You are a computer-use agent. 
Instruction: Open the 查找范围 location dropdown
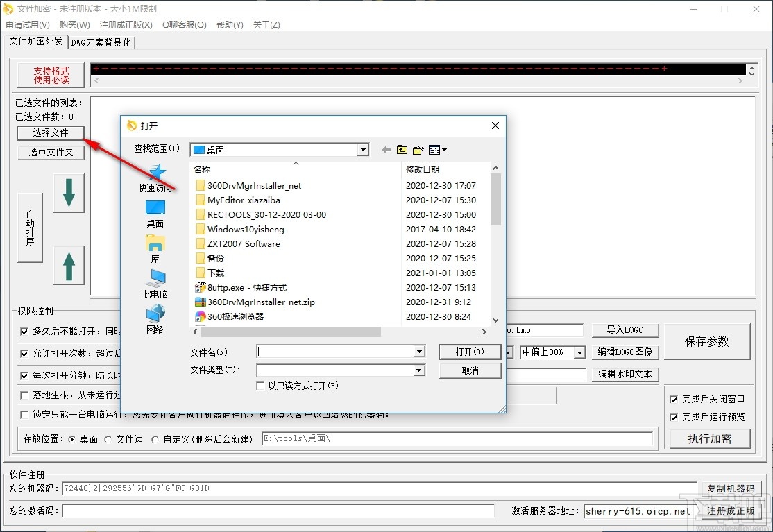click(x=362, y=149)
